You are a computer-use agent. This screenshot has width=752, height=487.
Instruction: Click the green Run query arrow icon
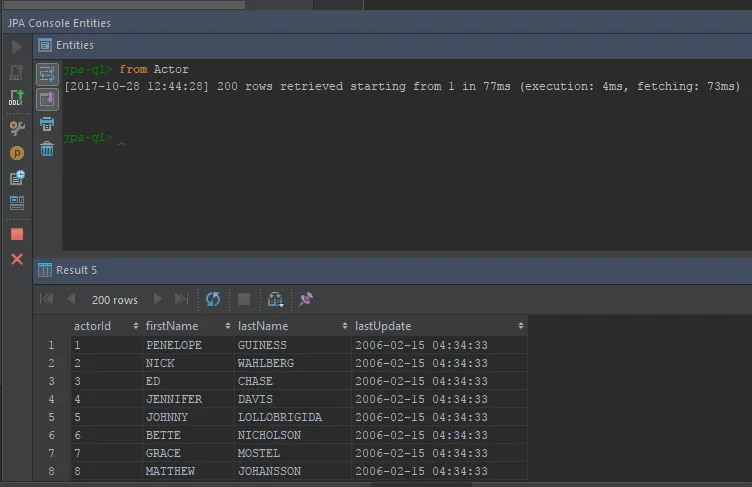point(17,47)
